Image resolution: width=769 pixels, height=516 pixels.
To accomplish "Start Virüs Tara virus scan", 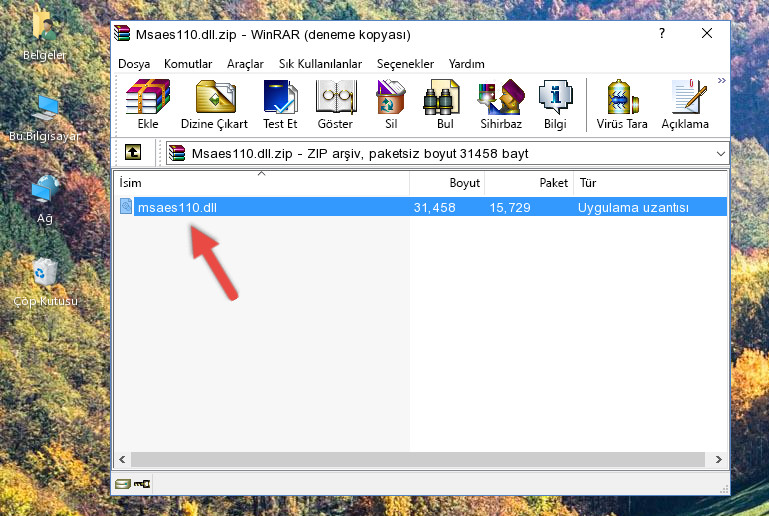I will [622, 104].
